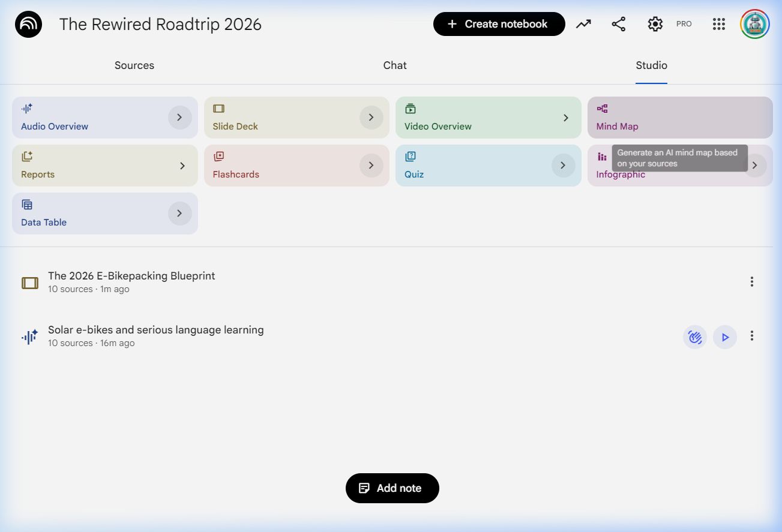782x532 pixels.
Task: Expand Audio Overview customization arrow
Action: point(179,118)
